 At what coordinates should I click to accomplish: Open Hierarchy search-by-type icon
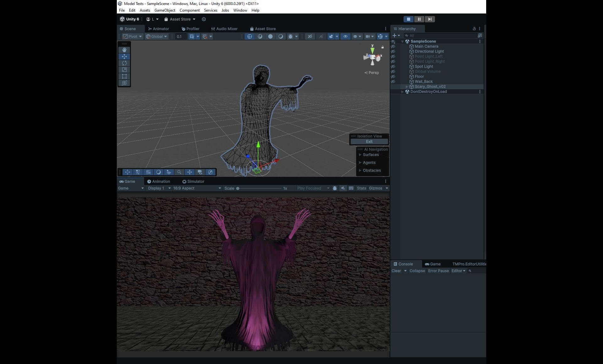(x=480, y=35)
